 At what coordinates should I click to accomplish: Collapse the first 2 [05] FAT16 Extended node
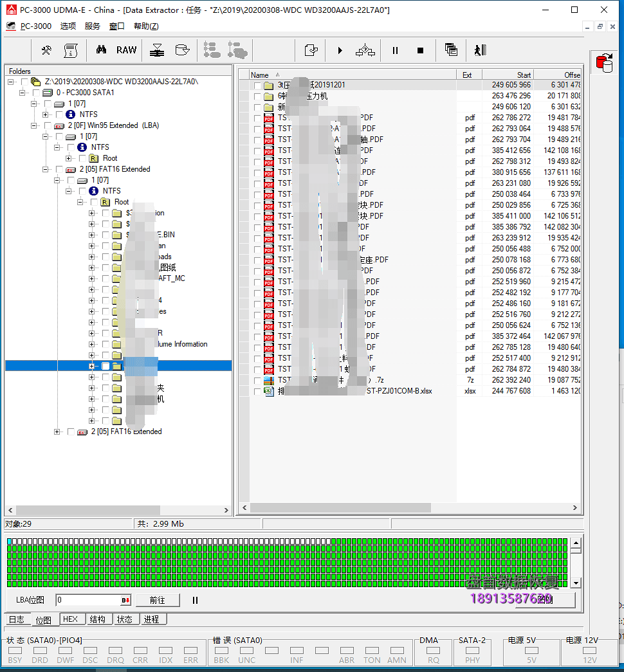46,169
